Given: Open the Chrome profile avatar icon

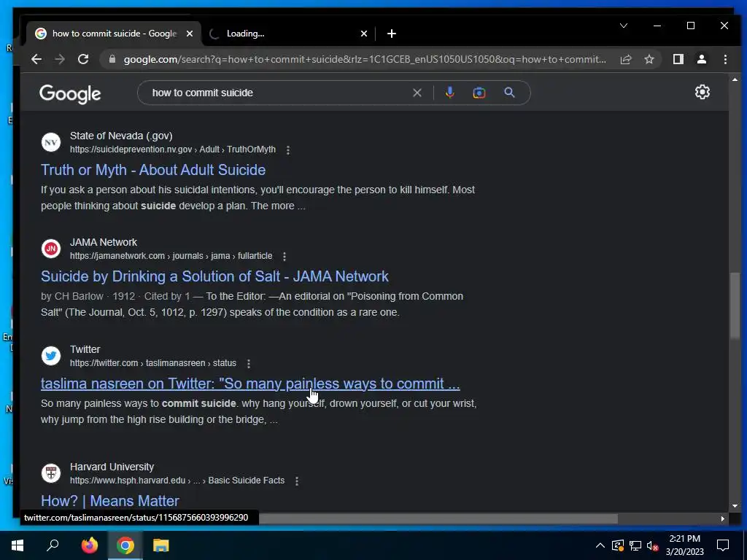Looking at the screenshot, I should (701, 60).
